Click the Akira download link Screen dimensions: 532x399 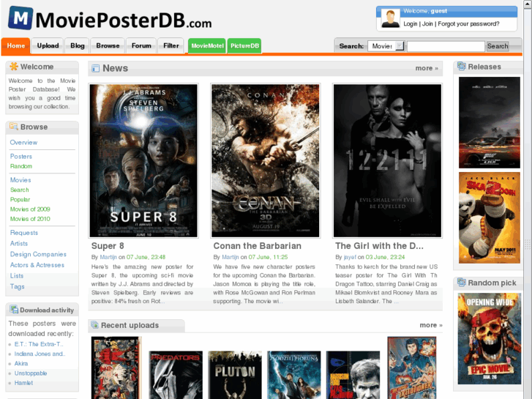21,363
